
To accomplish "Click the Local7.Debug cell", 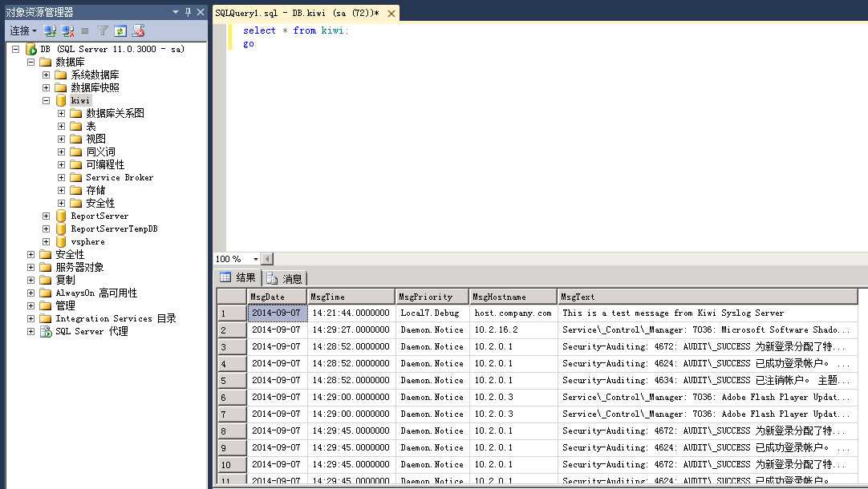I will 432,313.
